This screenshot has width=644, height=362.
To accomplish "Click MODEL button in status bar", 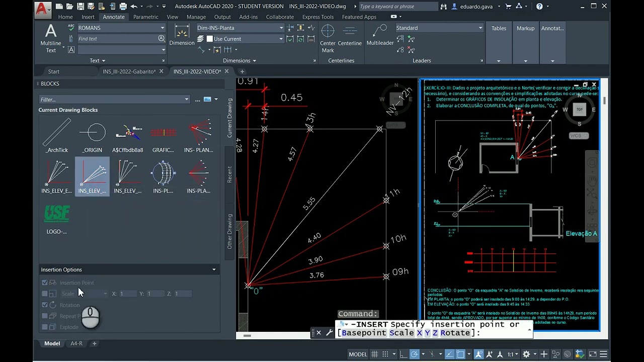I will (x=358, y=354).
